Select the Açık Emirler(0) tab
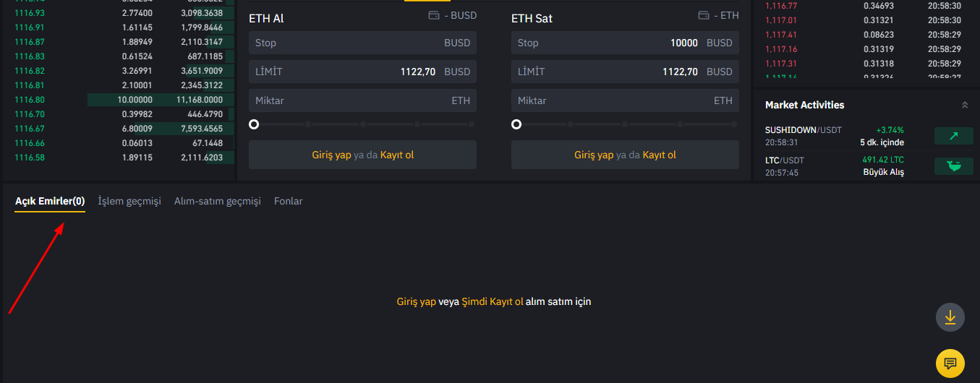980x383 pixels. point(50,201)
